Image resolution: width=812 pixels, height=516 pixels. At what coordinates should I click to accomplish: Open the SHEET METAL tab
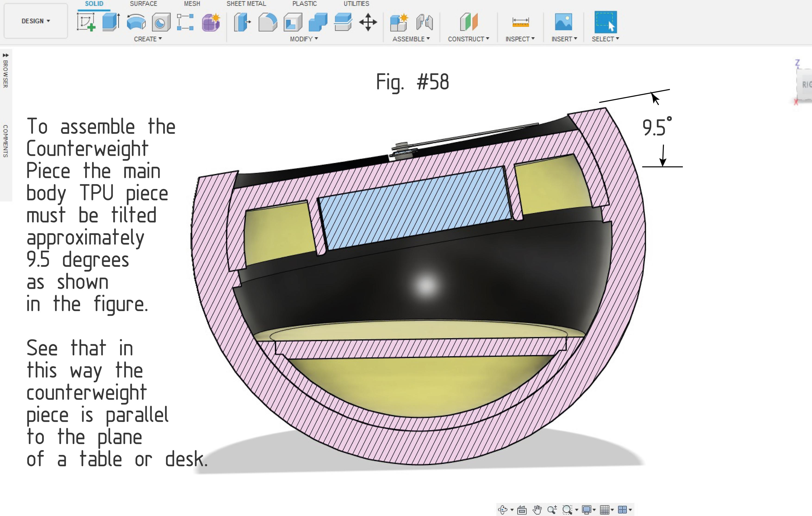pos(247,4)
